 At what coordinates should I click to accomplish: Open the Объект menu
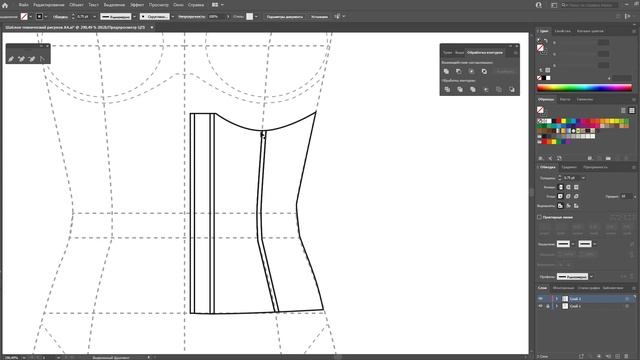click(76, 5)
